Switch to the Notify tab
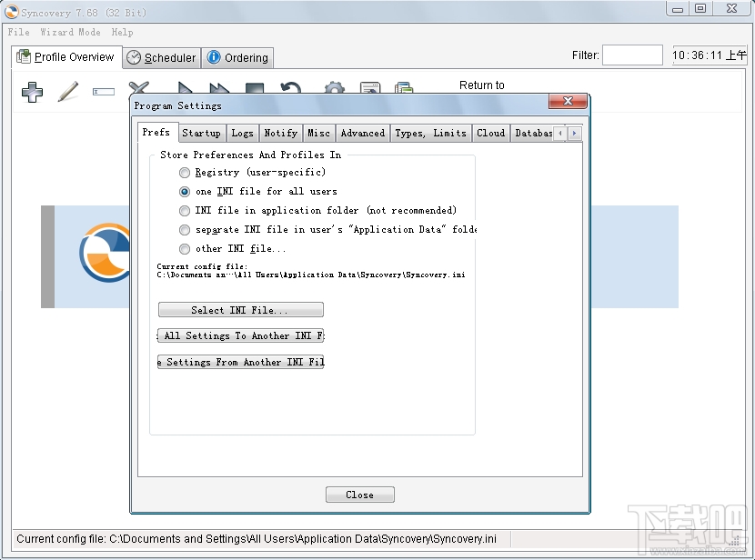Screen dimensions: 755x560 pyautogui.click(x=281, y=134)
